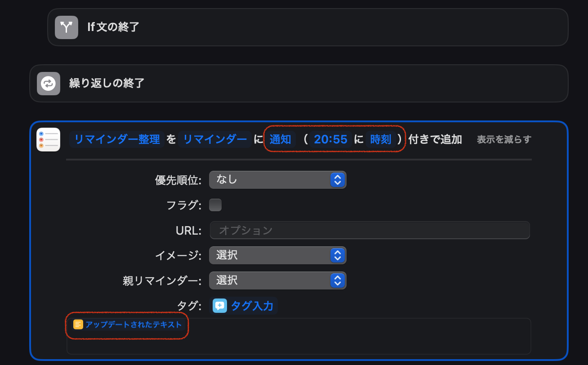The width and height of the screenshot is (588, 365).
Task: Click the URL オプション input field
Action: tap(370, 230)
